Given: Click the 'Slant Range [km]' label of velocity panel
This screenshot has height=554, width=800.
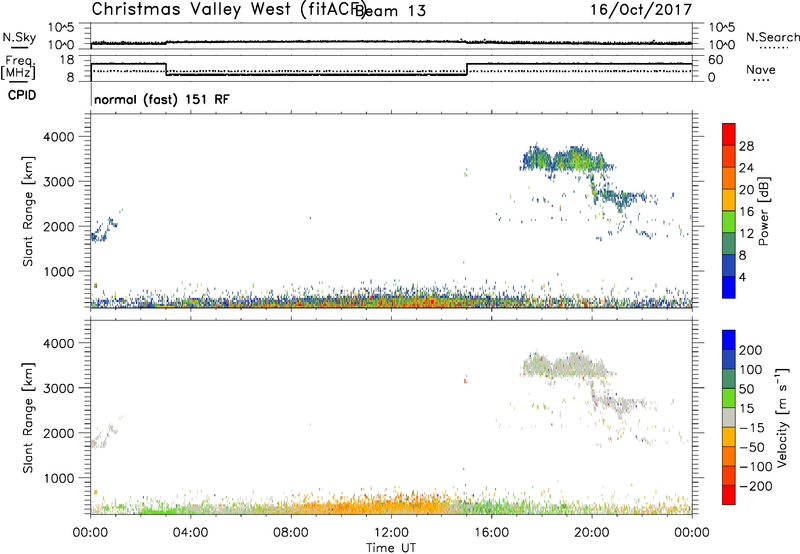Looking at the screenshot, I should coord(28,417).
